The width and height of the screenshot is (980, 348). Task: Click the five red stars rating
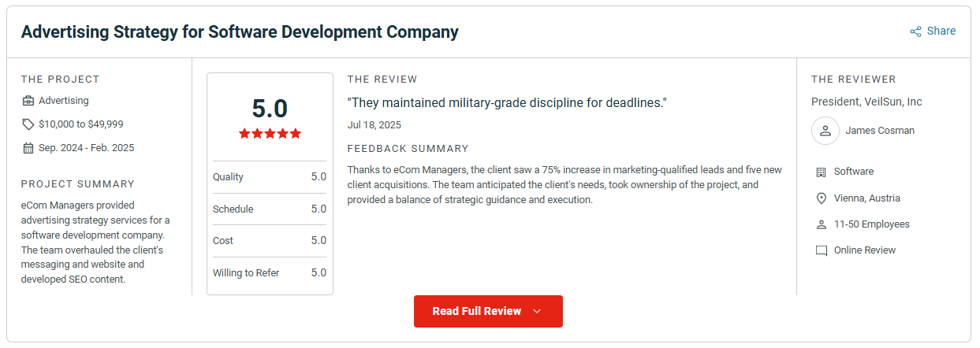coord(270,134)
